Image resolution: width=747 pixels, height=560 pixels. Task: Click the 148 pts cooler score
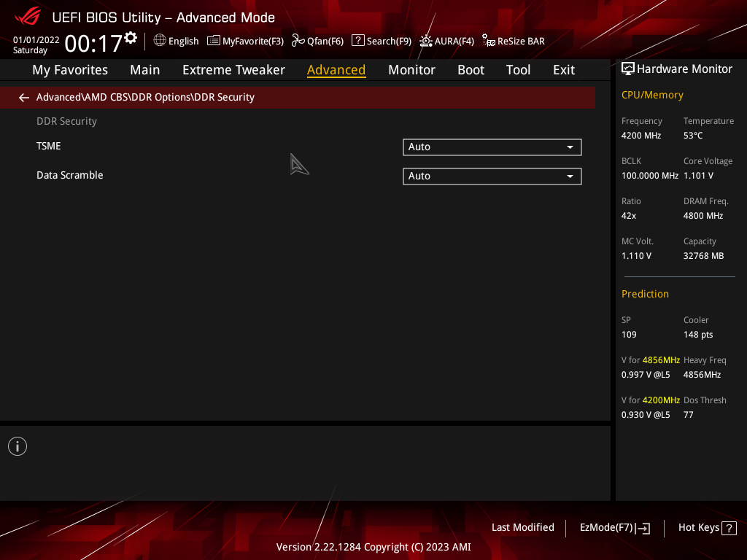[x=698, y=335]
